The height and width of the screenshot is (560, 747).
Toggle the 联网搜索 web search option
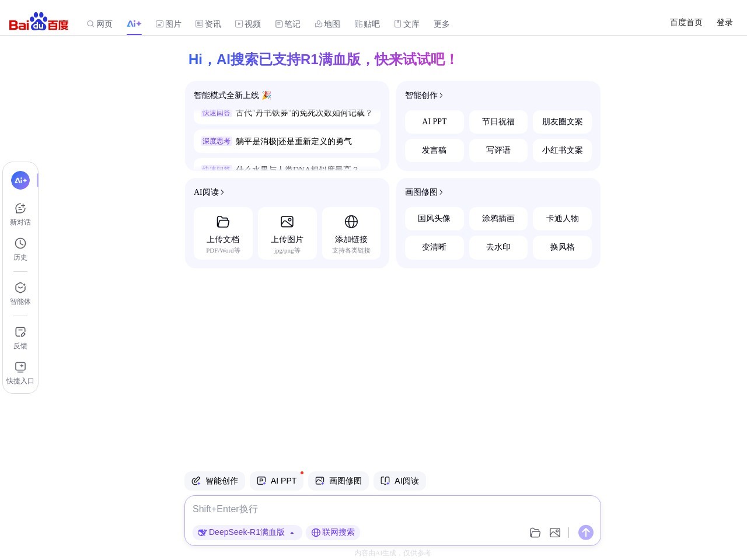pyautogui.click(x=333, y=532)
